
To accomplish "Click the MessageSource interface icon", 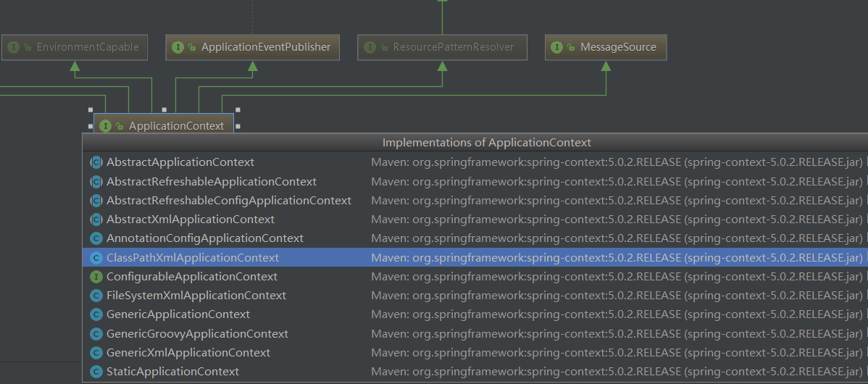I will click(x=556, y=47).
